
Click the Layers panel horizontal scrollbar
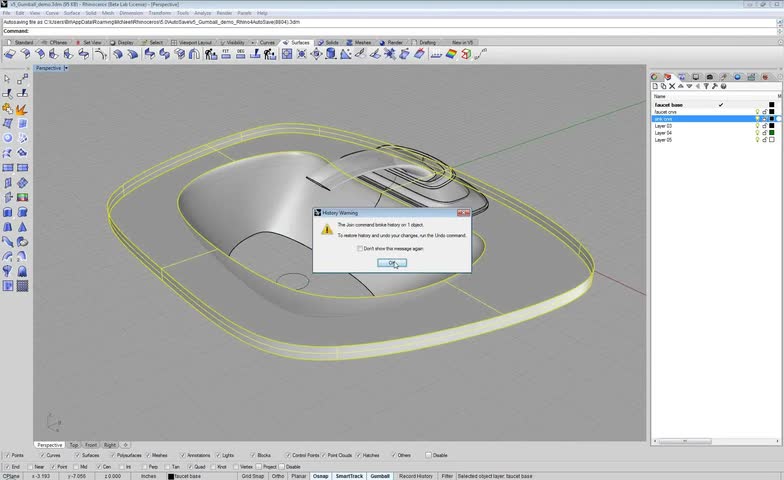coord(685,442)
